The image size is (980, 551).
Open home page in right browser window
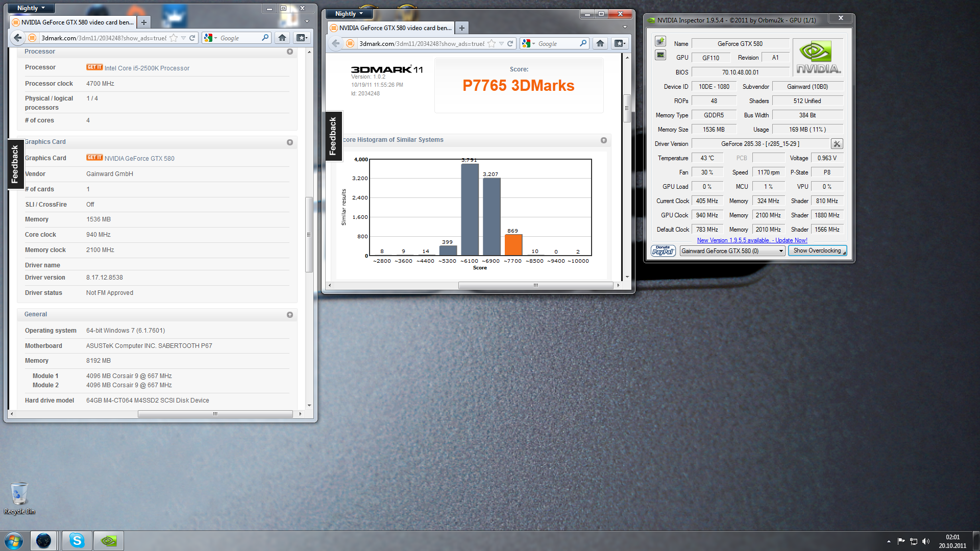(x=600, y=44)
